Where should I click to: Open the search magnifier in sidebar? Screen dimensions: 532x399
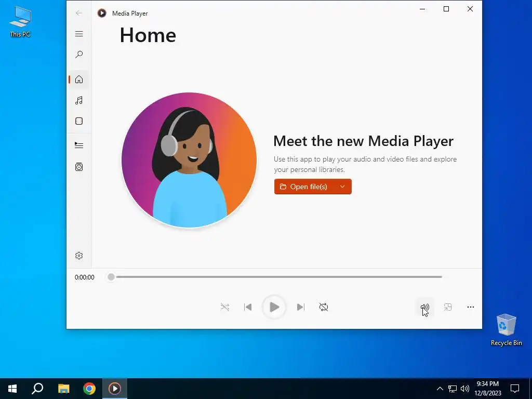click(x=79, y=54)
